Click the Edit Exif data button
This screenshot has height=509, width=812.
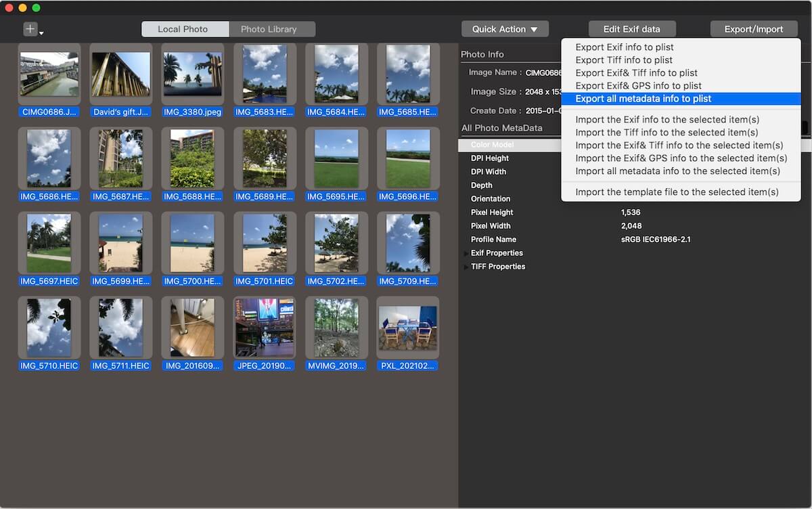point(632,29)
